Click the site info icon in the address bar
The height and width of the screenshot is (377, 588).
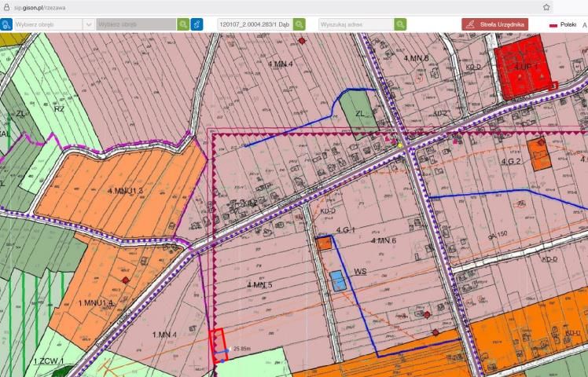click(7, 7)
